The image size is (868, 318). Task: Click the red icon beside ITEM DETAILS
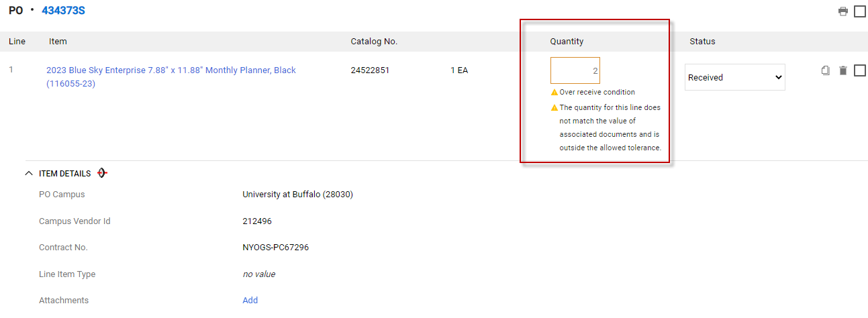pyautogui.click(x=102, y=173)
